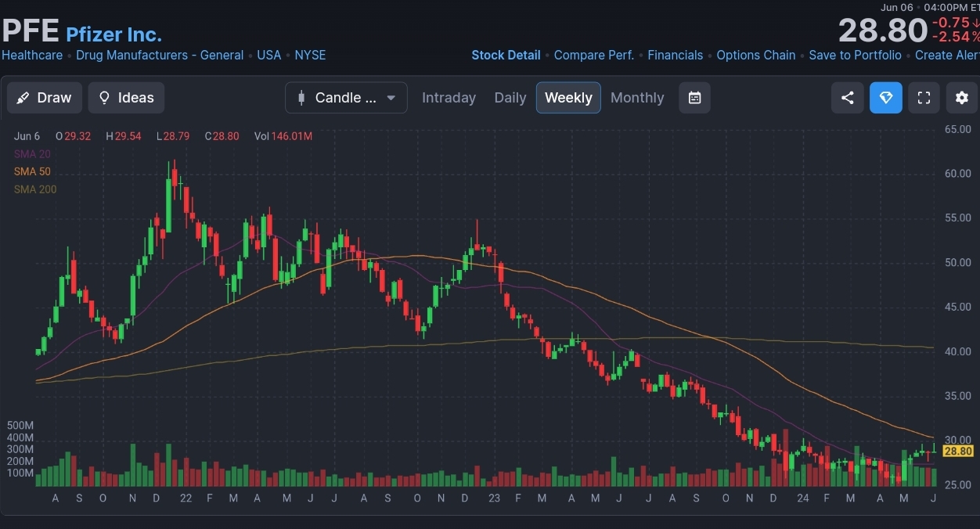Image resolution: width=980 pixels, height=529 pixels.
Task: Switch to Monthly timeframe
Action: [x=637, y=98]
